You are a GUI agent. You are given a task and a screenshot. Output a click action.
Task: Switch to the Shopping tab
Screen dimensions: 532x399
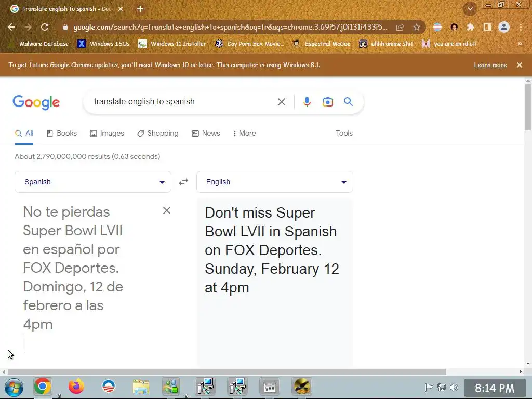[158, 134]
